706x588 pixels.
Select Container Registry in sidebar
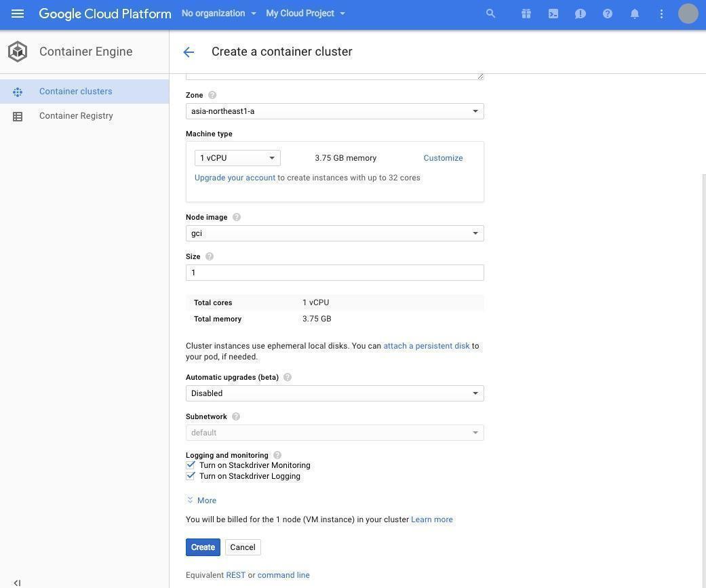tap(84, 116)
